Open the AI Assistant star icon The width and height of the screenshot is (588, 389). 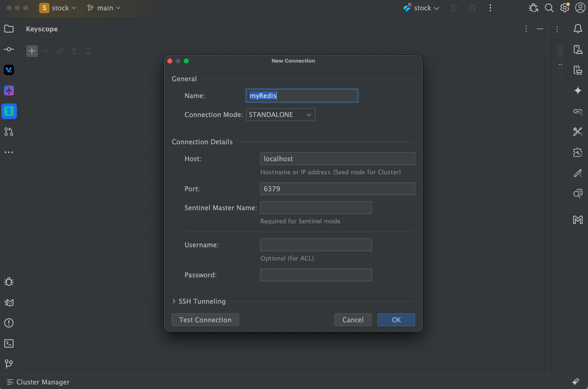[578, 90]
